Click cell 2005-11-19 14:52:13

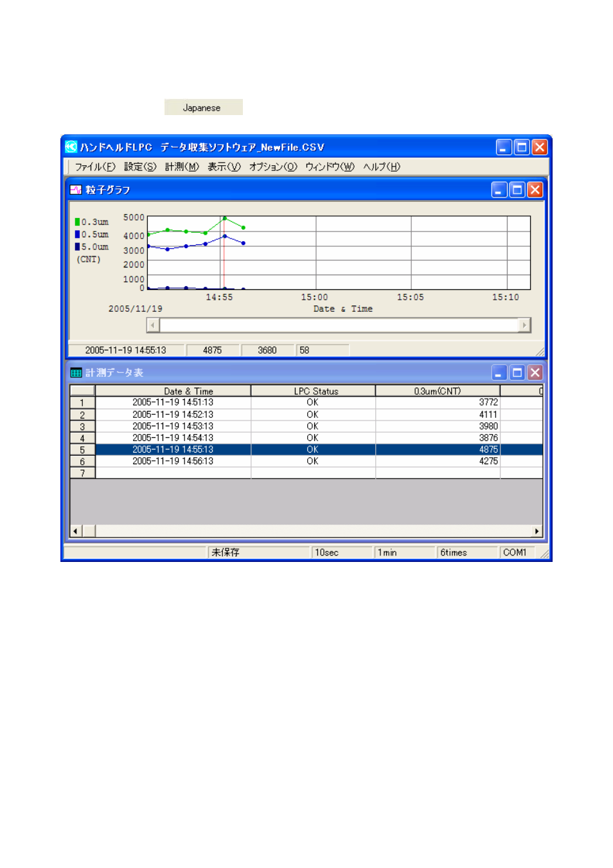tap(173, 415)
